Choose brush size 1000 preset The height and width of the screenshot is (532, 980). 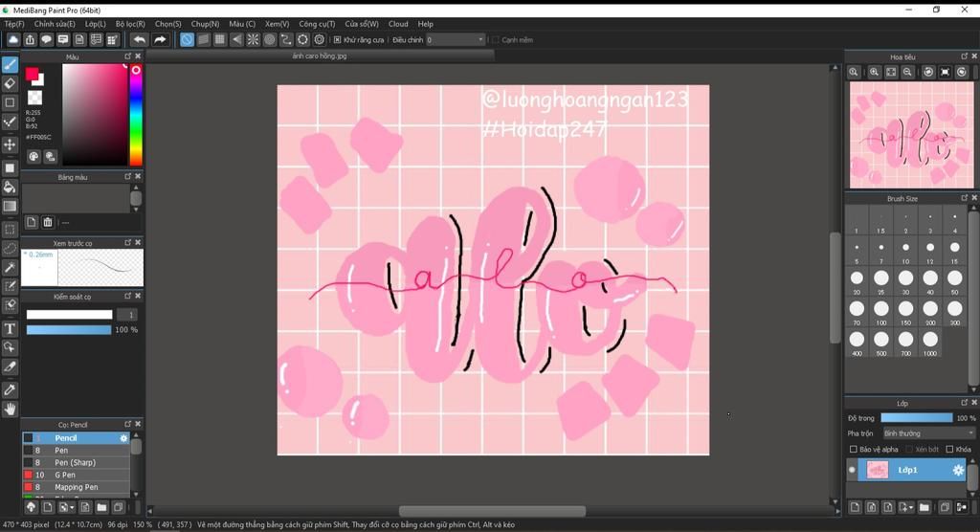click(930, 343)
